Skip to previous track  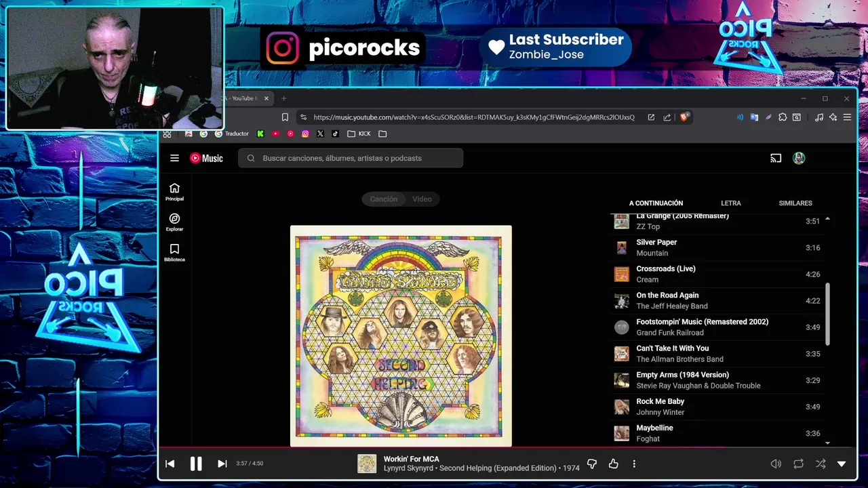[170, 464]
